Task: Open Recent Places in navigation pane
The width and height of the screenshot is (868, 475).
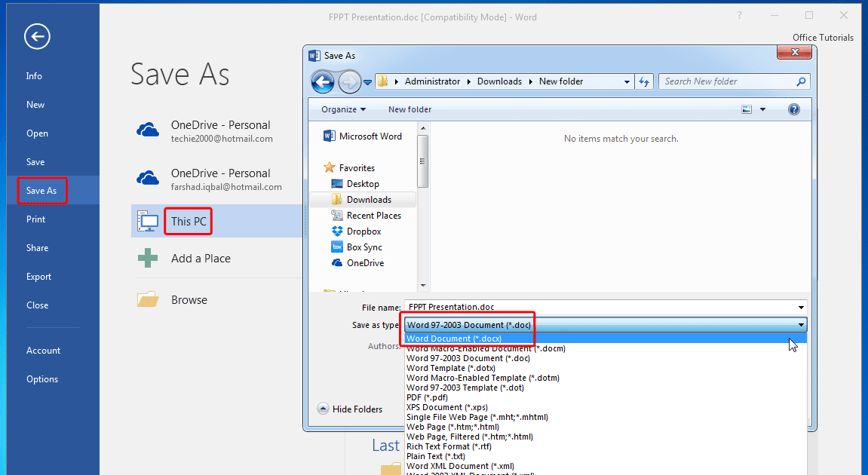Action: click(367, 216)
